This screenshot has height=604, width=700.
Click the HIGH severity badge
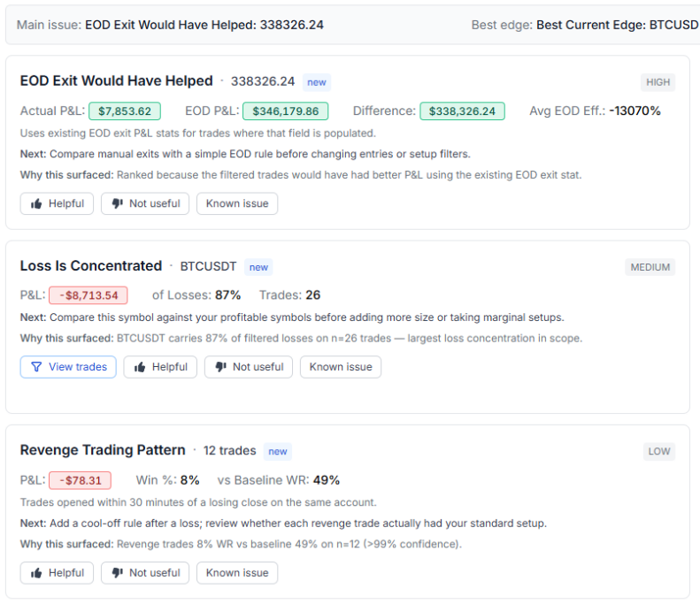[x=658, y=82]
